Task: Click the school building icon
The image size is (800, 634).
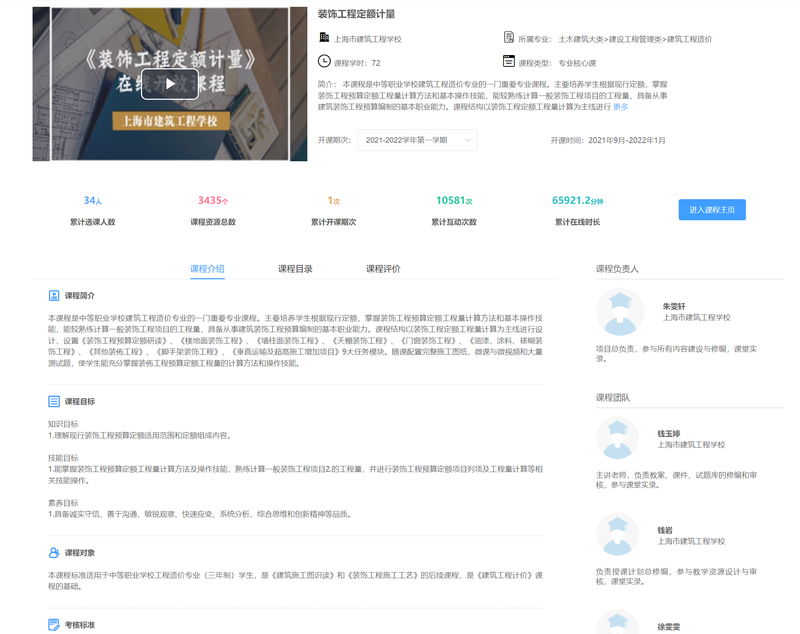Action: (324, 37)
